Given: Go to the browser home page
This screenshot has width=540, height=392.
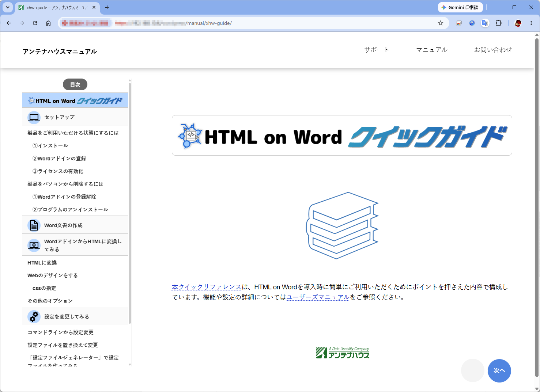Looking at the screenshot, I should coord(48,23).
